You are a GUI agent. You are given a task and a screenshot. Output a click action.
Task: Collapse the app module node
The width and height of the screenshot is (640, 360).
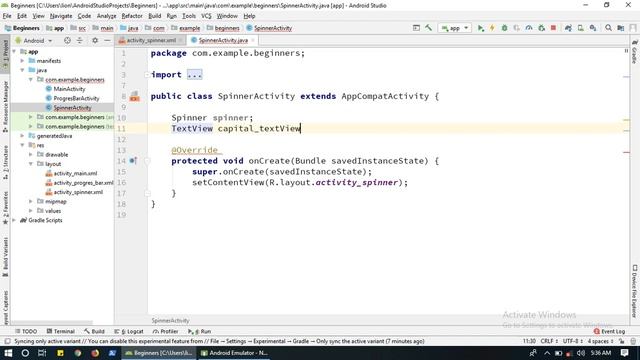15,52
